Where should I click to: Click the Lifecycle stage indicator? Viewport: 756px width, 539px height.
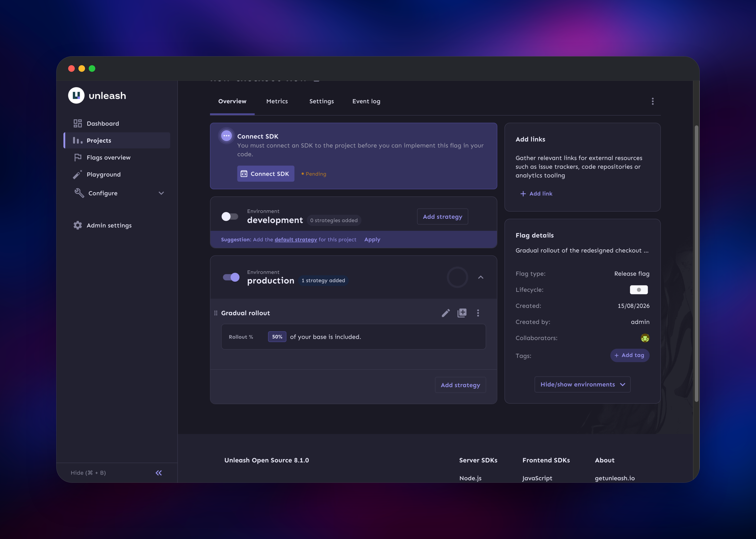tap(639, 290)
